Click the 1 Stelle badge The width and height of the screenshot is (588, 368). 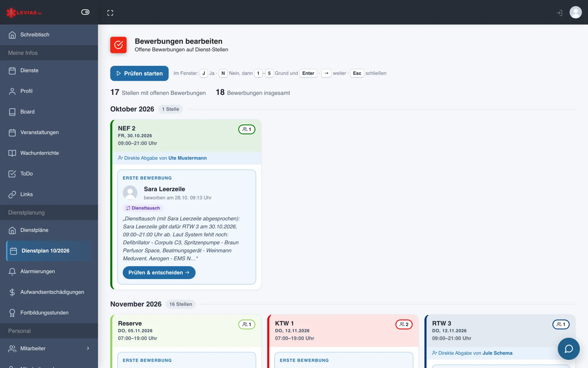171,109
